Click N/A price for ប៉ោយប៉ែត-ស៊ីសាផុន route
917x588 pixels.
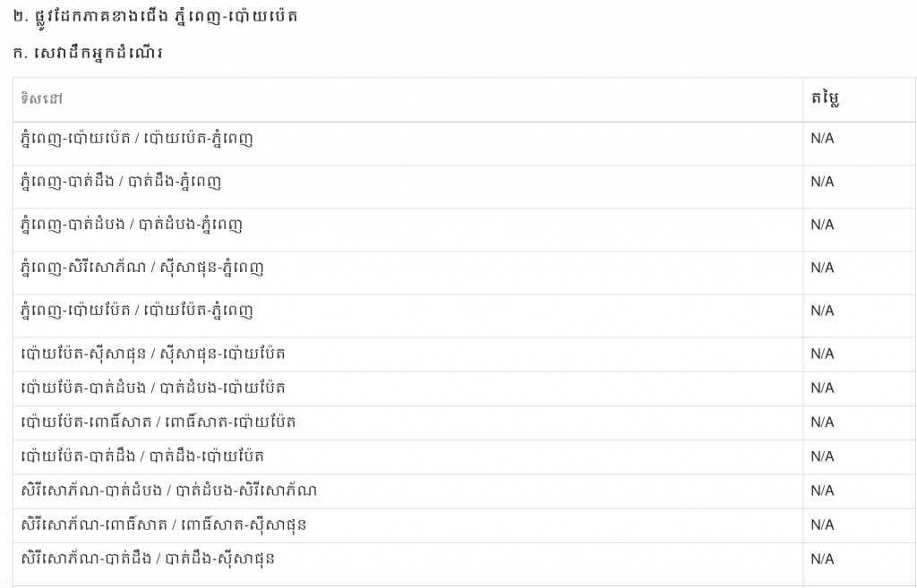pos(822,354)
